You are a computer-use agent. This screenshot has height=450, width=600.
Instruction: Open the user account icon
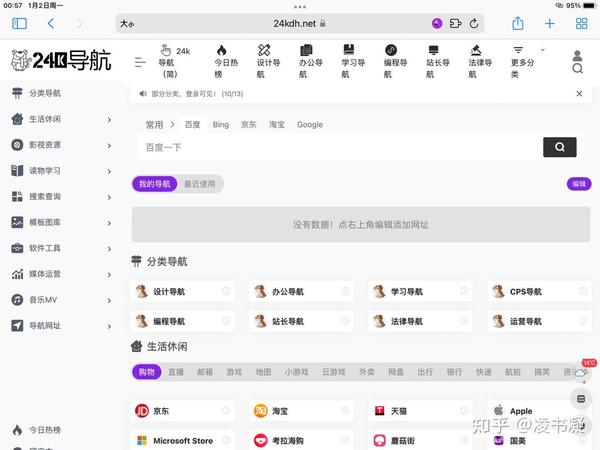(x=577, y=56)
